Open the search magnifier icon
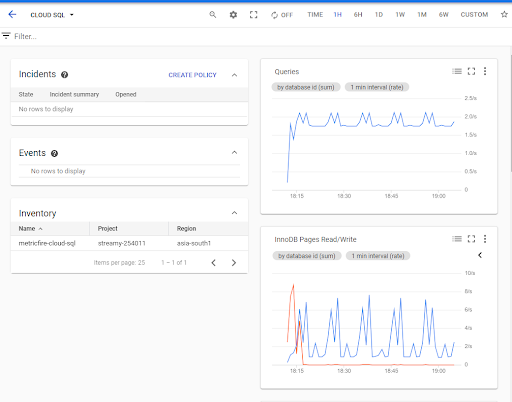This screenshot has width=512, height=402. (x=213, y=15)
